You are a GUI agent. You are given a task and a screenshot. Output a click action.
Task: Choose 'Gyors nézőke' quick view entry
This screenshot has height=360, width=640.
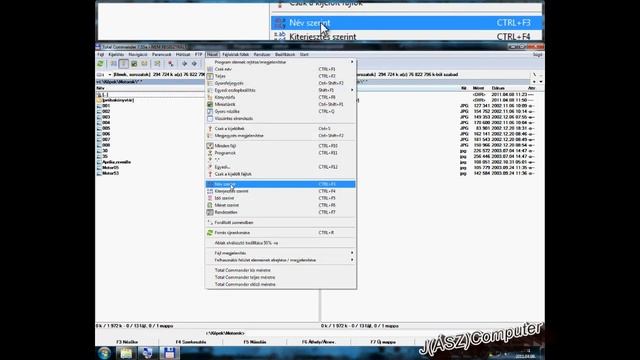(280, 111)
